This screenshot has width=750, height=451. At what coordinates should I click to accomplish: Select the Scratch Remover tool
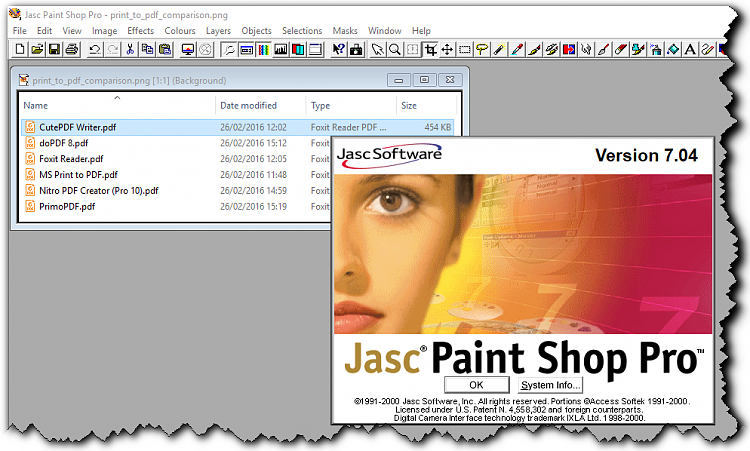[x=603, y=49]
